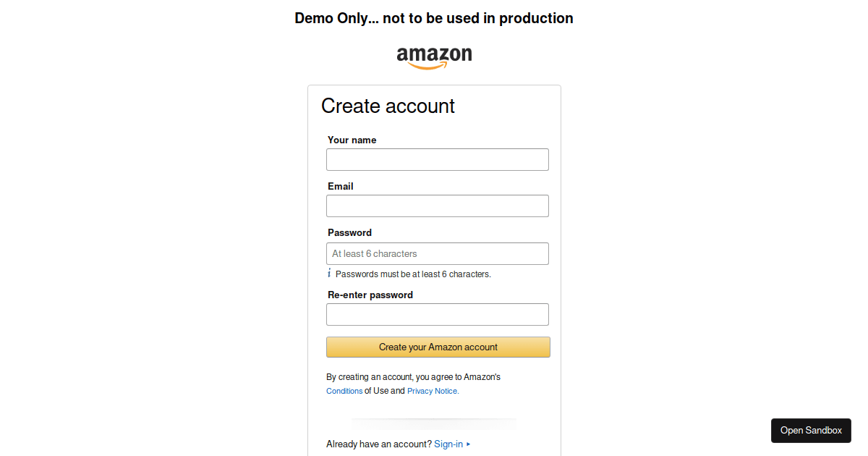Click the info icon beside password requirements
Screen dimensions: 868x456
(330, 274)
